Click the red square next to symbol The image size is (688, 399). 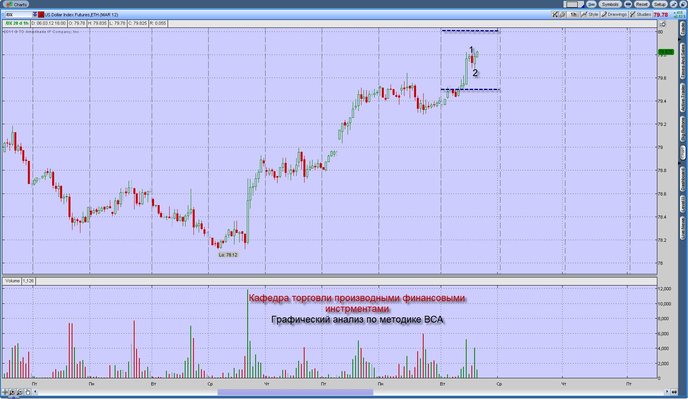[41, 14]
